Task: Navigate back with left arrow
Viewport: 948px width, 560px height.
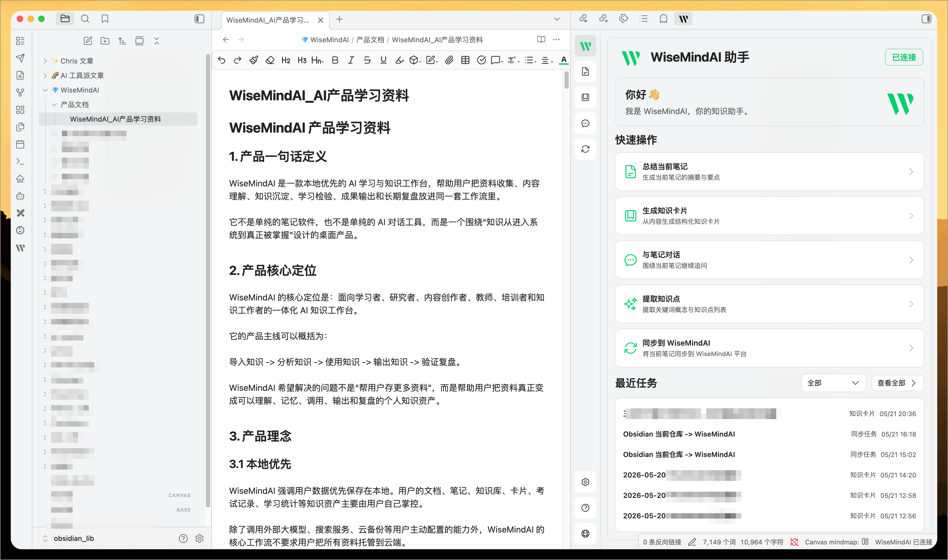Action: tap(226, 40)
